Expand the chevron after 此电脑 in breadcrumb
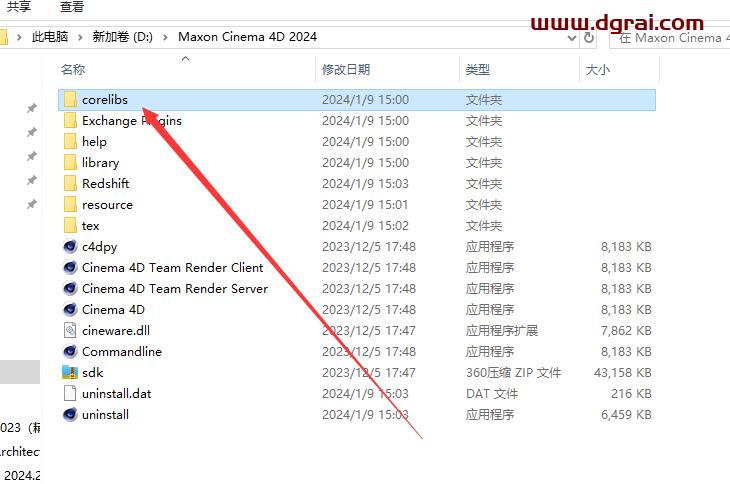Screen dimensions: 730x484 [81, 37]
